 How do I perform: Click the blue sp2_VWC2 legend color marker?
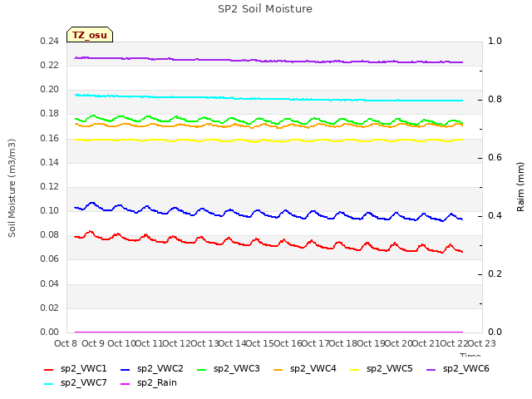126,370
